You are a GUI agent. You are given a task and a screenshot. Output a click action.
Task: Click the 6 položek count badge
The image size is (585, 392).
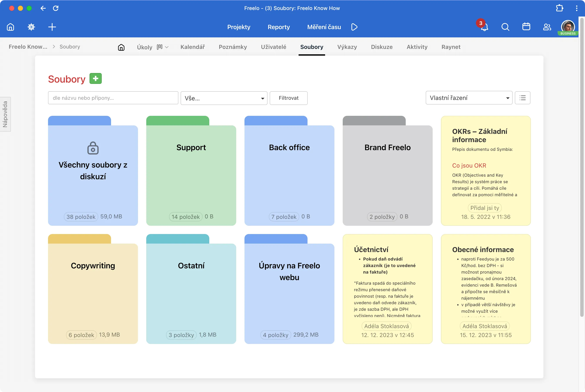(x=81, y=335)
